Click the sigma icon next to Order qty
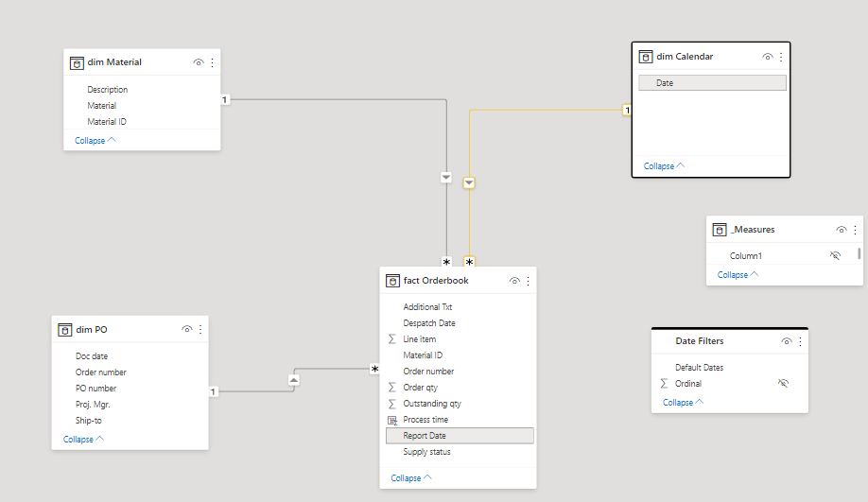 (392, 388)
